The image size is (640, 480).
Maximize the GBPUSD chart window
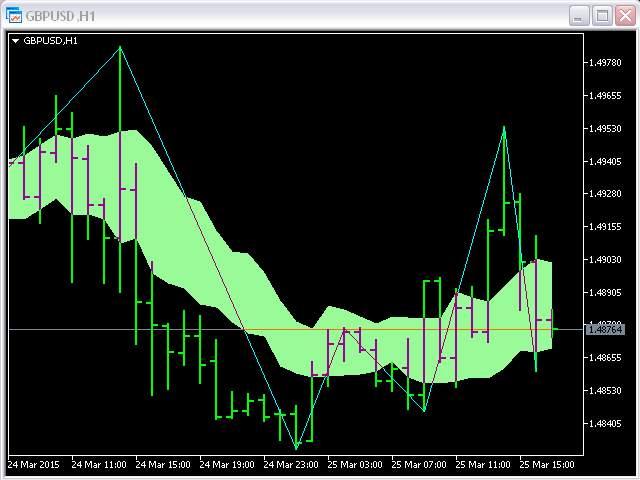(602, 15)
